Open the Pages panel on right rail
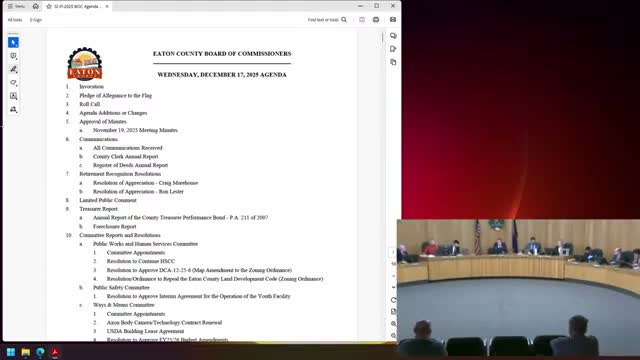640x360 pixels. point(393,62)
